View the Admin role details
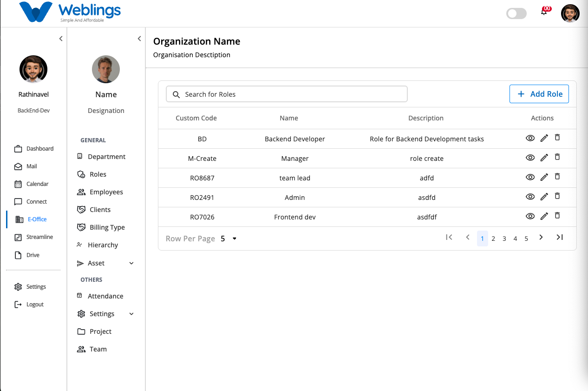 [530, 197]
